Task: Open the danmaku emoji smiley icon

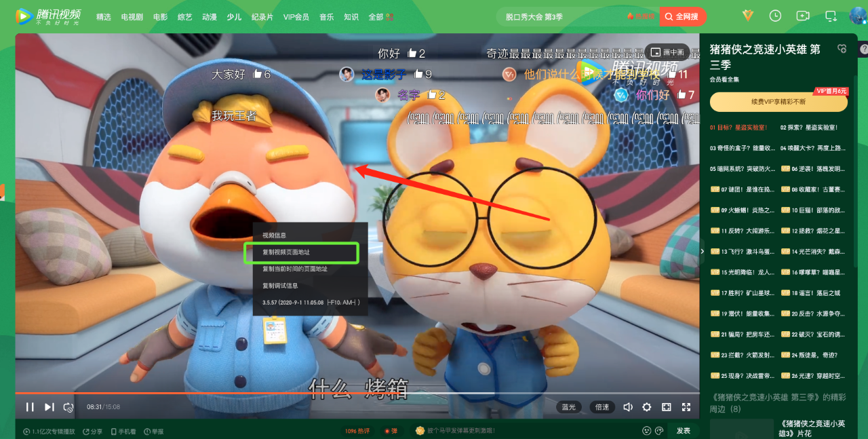Action: point(647,431)
